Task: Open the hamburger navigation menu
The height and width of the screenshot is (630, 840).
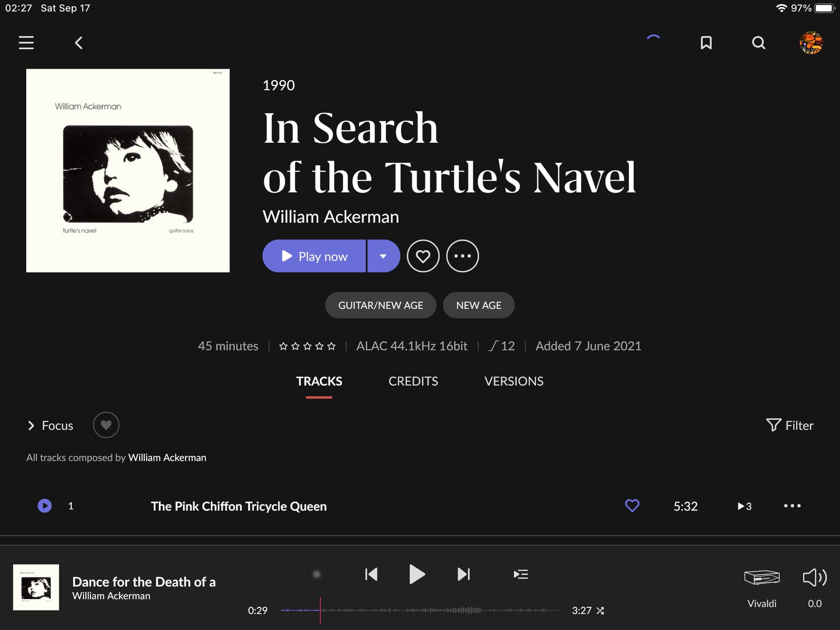Action: click(26, 42)
